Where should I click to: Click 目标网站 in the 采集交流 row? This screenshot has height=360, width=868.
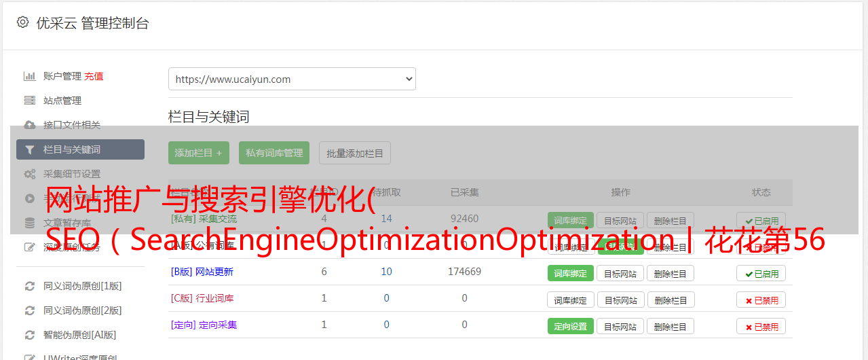620,220
